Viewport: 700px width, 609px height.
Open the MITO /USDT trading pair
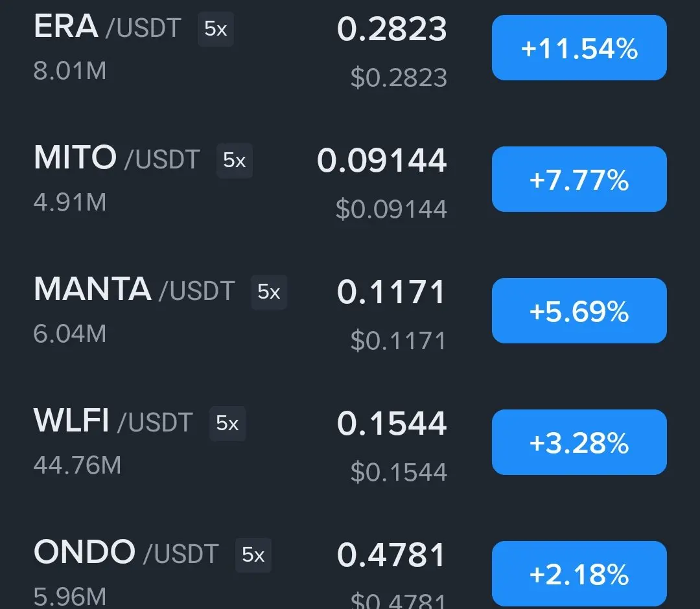117,158
